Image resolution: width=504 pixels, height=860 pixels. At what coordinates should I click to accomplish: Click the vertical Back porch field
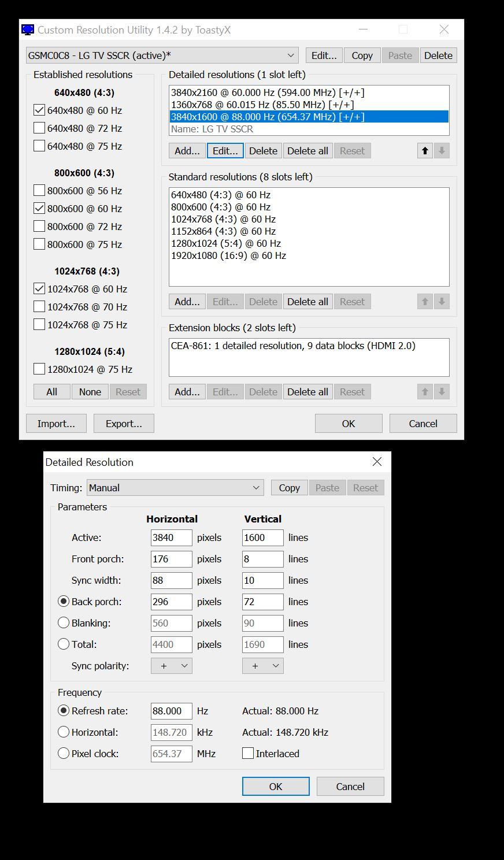point(263,602)
